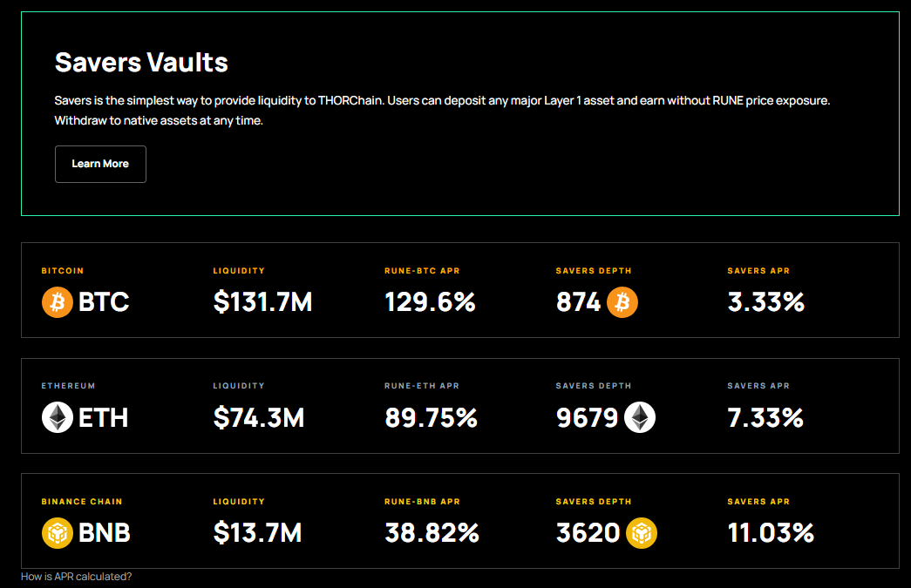Viewport: 911px width, 588px height.
Task: Click the BNB icon next to 3620
Action: (x=642, y=533)
